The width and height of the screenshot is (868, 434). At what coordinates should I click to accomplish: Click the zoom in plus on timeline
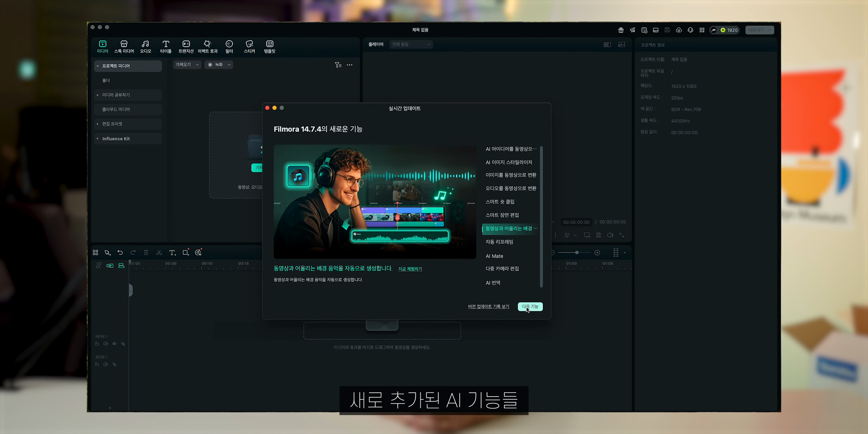click(598, 252)
